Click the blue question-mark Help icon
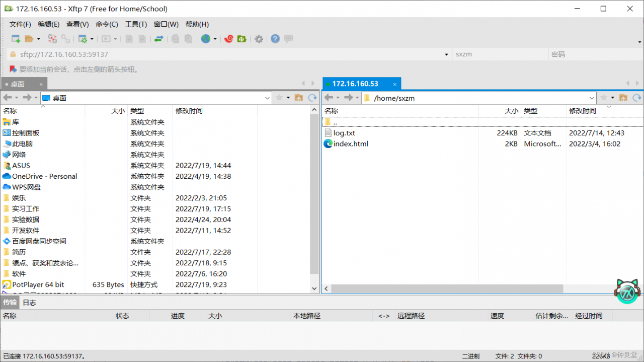Viewport: 644px width, 362px height. pyautogui.click(x=275, y=39)
